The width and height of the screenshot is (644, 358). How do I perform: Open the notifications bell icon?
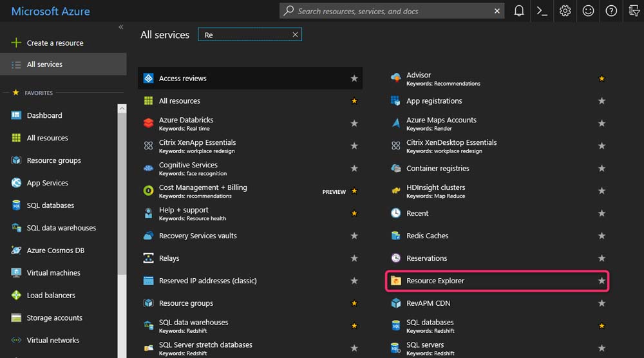pos(519,11)
